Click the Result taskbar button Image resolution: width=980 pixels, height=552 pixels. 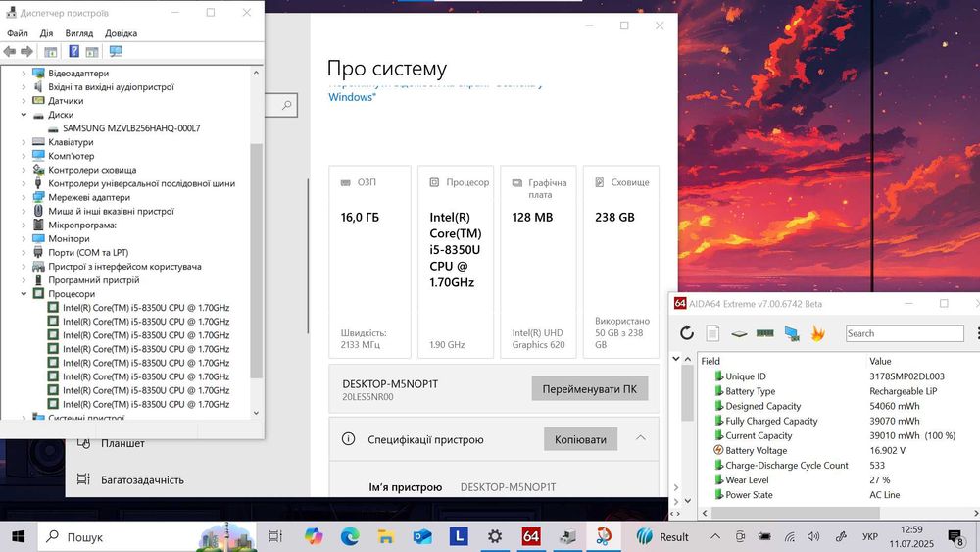coord(662,537)
